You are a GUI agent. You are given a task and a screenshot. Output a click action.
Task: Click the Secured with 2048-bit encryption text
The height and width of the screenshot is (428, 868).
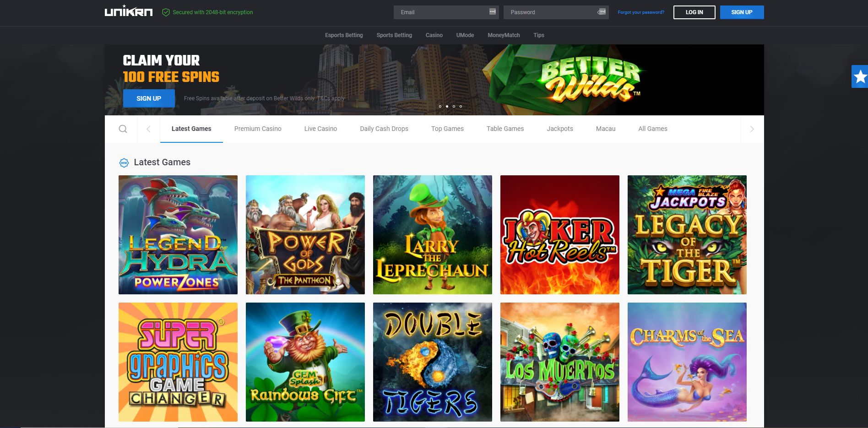pyautogui.click(x=212, y=12)
